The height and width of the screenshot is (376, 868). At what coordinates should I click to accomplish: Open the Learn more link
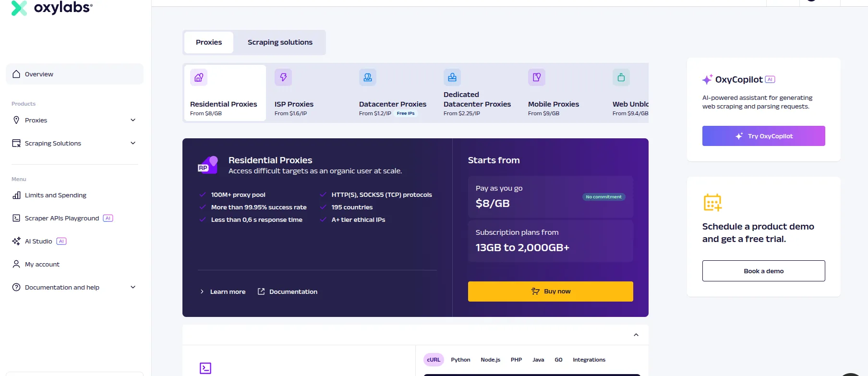pos(228,291)
